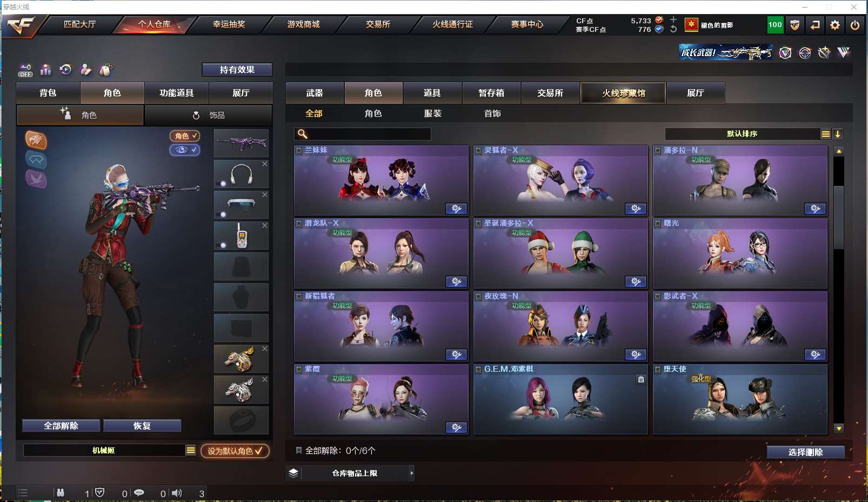Toggle the 角色 checkbox above character preview
The image size is (868, 502).
click(x=185, y=136)
